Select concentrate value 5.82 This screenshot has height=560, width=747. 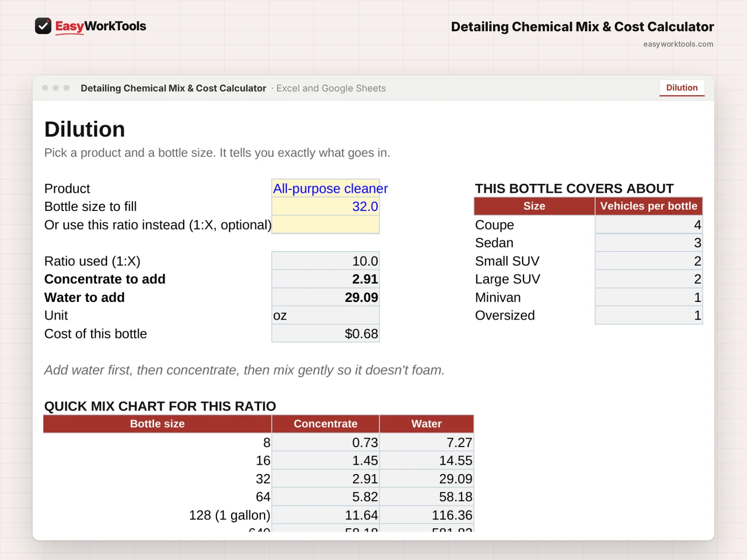coord(325,497)
